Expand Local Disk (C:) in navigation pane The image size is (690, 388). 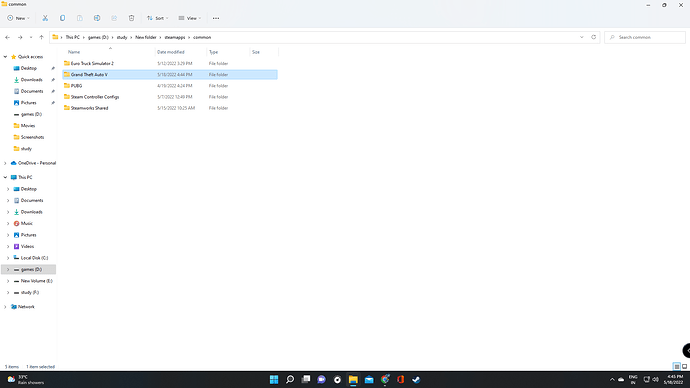8,258
